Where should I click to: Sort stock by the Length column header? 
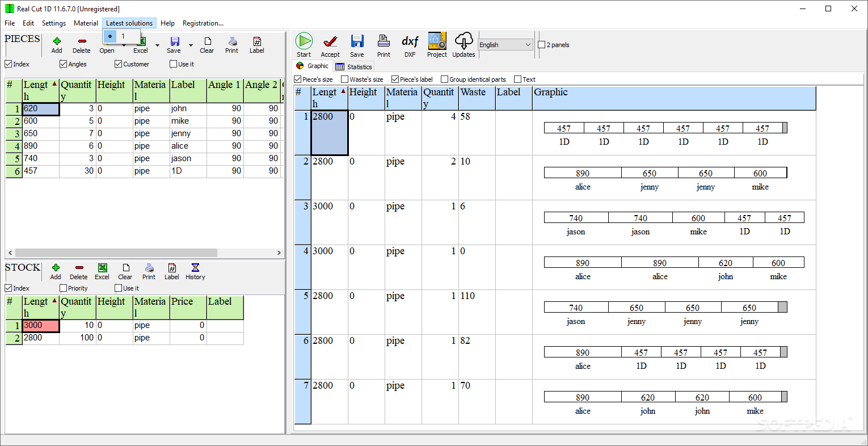click(41, 307)
